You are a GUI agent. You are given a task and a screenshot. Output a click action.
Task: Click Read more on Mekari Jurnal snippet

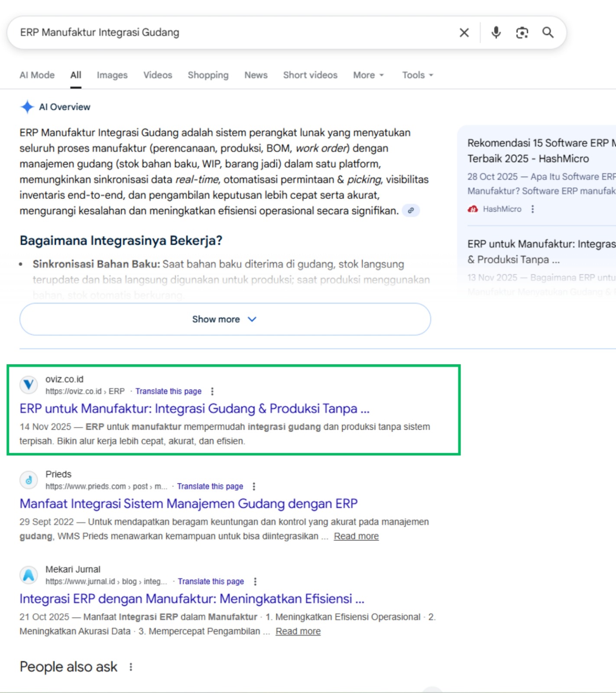pos(298,631)
